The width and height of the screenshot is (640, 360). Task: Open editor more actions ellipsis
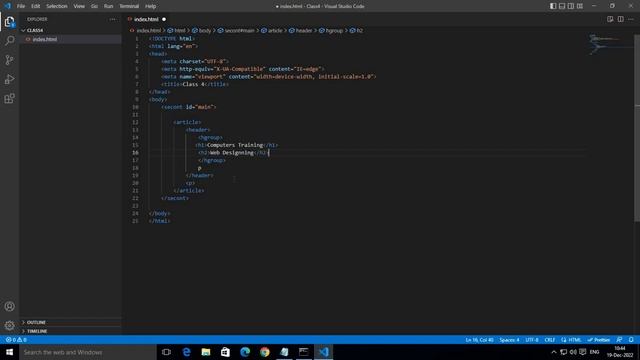click(631, 19)
